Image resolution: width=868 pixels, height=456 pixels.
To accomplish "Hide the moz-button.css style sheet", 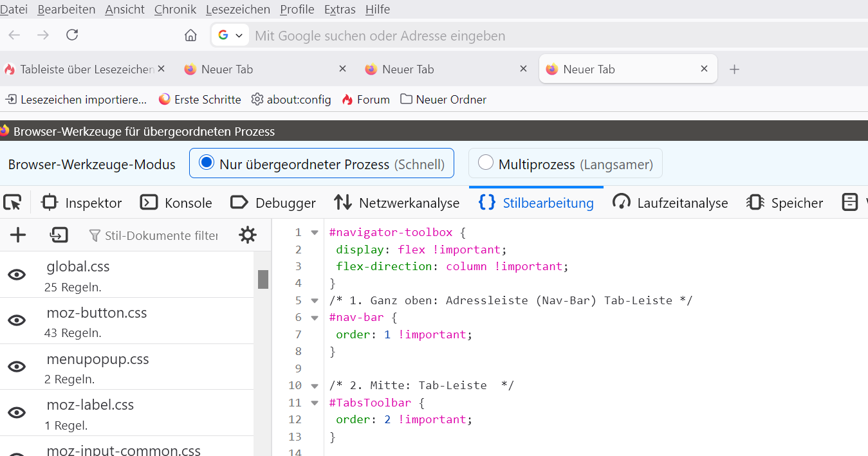I will pos(17,320).
